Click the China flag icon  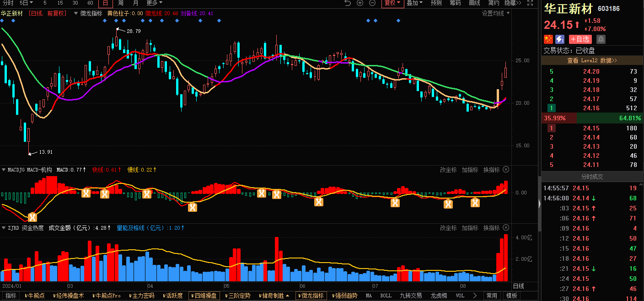tap(548, 39)
